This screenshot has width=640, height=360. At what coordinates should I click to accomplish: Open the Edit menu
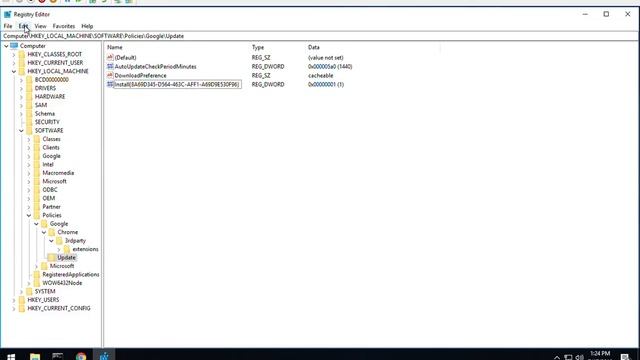tap(23, 26)
